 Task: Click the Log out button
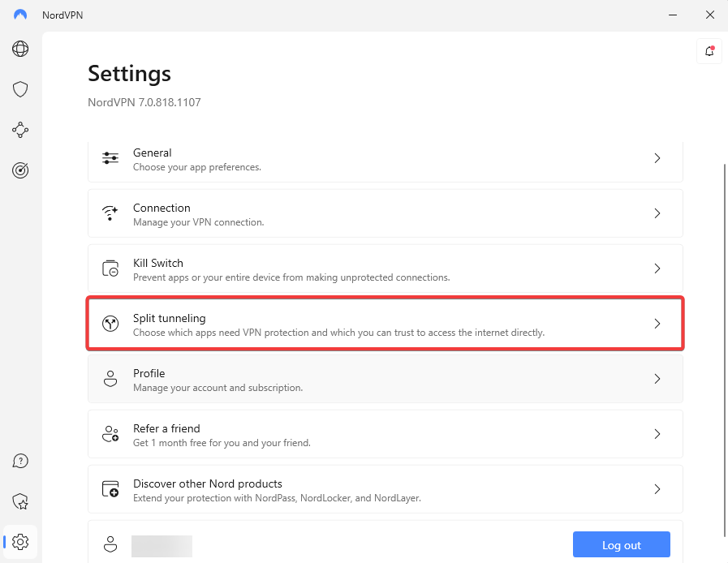coord(621,544)
